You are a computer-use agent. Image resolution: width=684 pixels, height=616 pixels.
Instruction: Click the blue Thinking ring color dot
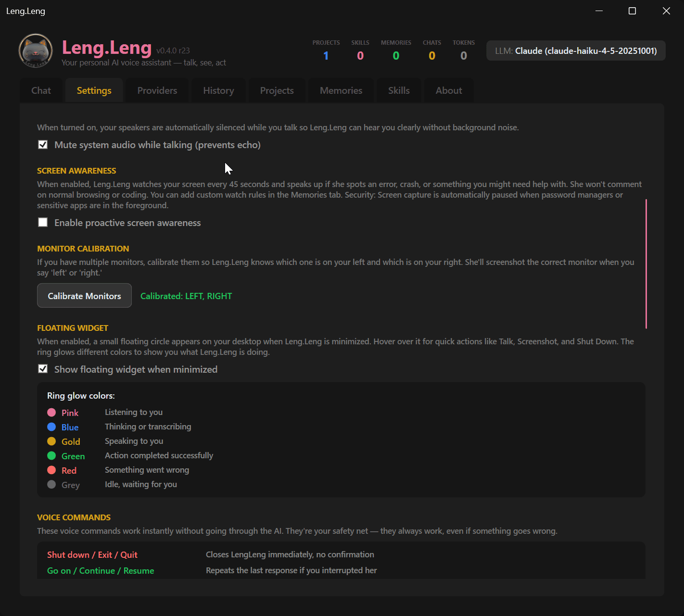[51, 427]
